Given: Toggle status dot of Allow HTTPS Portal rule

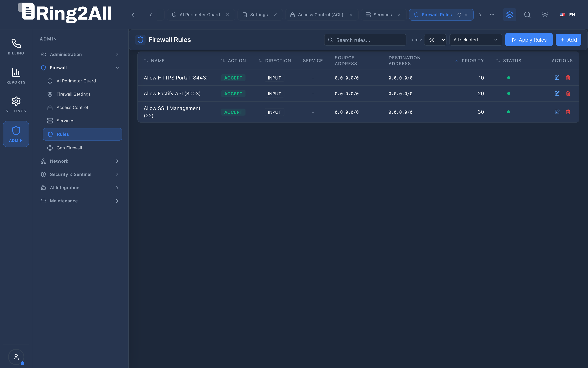Looking at the screenshot, I should point(509,78).
